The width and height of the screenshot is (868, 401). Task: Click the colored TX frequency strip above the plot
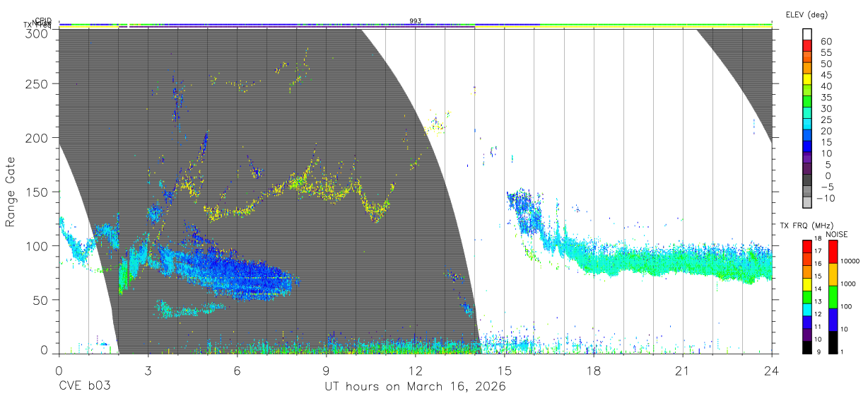point(416,26)
